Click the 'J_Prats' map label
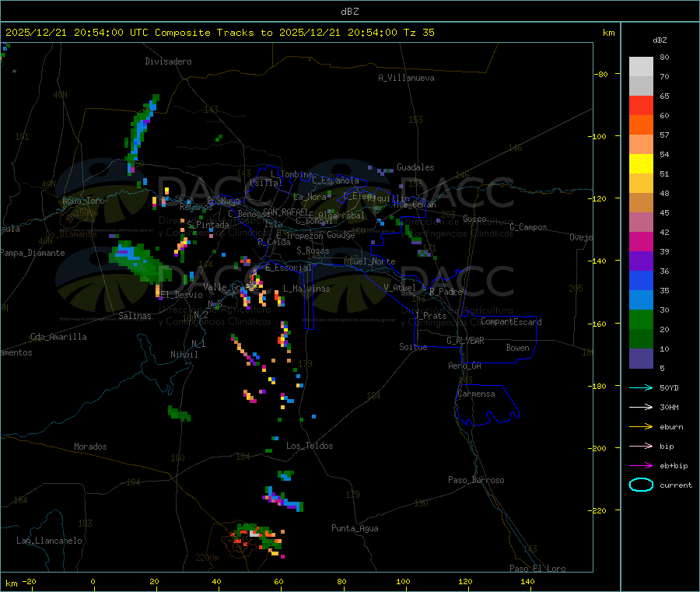This screenshot has height=592, width=700. [x=431, y=316]
